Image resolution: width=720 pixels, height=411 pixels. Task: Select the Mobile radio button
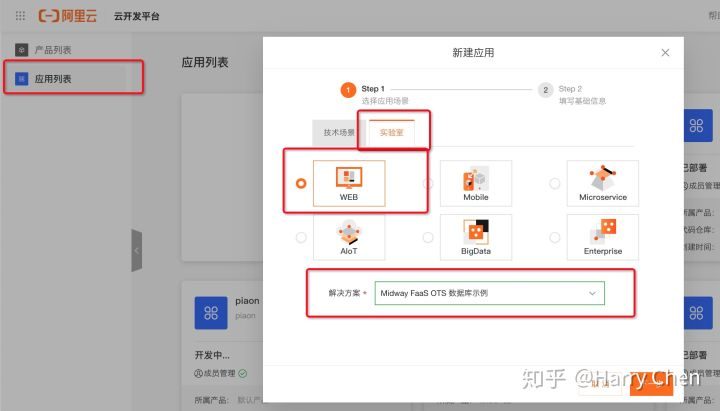point(428,184)
